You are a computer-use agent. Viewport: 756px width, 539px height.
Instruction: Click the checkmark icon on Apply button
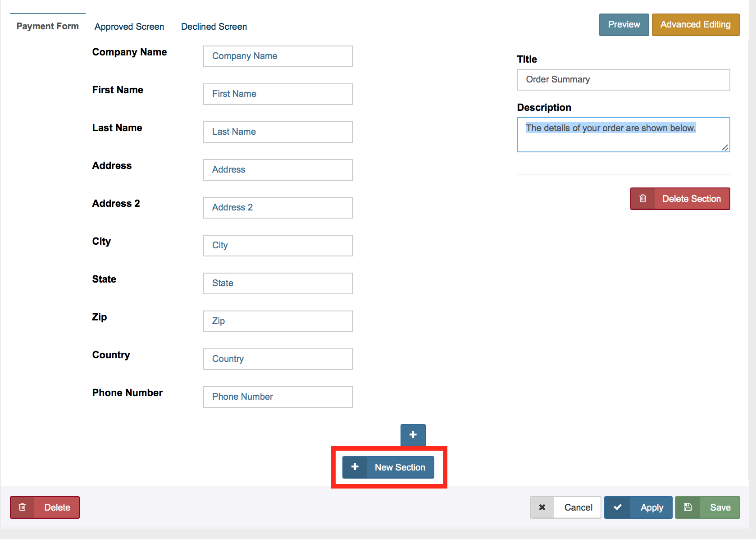pyautogui.click(x=617, y=507)
